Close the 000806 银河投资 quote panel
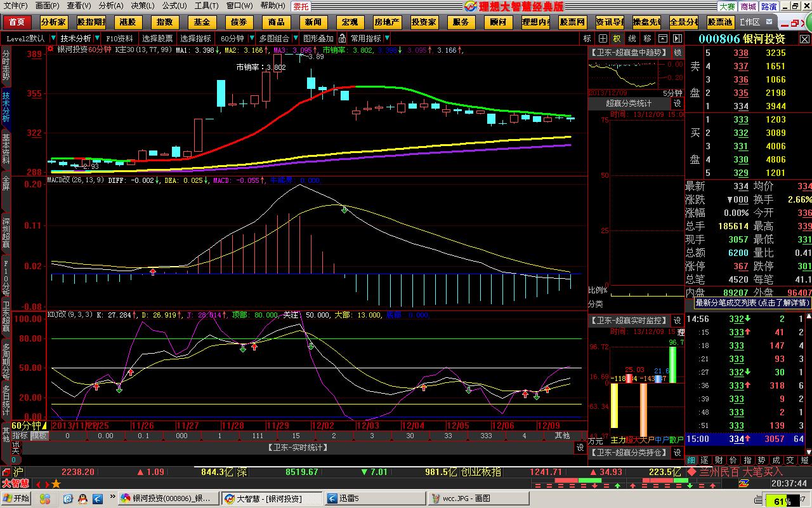Image resolution: width=812 pixels, height=508 pixels. 804,39
